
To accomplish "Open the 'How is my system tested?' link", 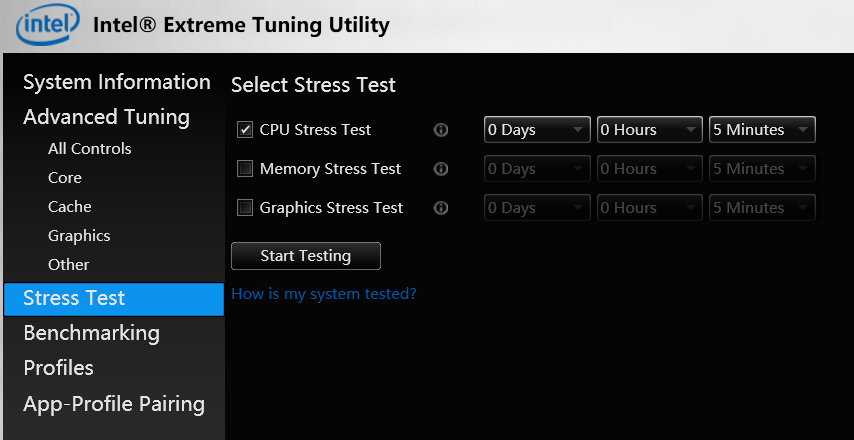I will click(x=323, y=294).
